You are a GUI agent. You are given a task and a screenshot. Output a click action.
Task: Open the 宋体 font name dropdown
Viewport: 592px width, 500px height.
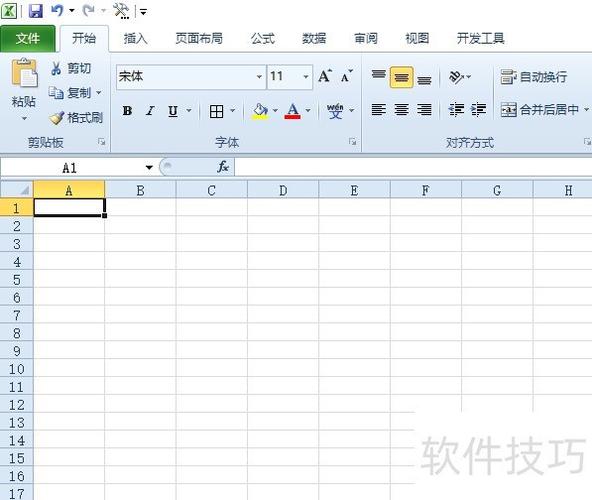(x=259, y=77)
